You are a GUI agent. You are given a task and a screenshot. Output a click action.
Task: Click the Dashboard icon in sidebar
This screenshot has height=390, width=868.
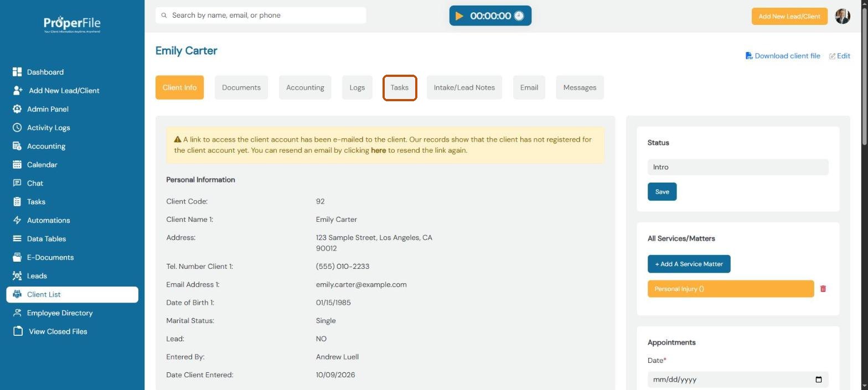tap(17, 72)
